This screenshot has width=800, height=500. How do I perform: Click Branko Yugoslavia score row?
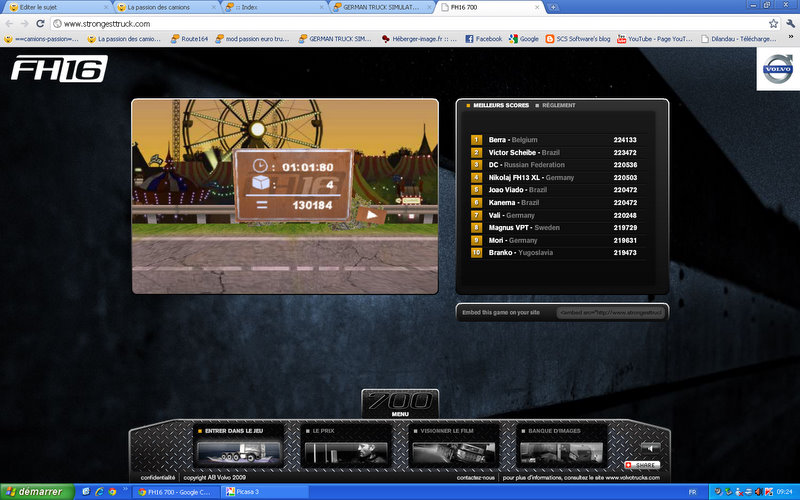(554, 253)
